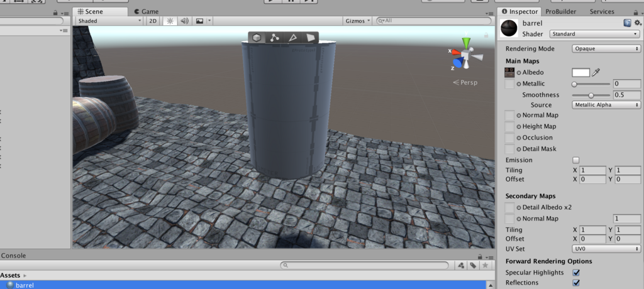Open material help book icon

tap(627, 23)
